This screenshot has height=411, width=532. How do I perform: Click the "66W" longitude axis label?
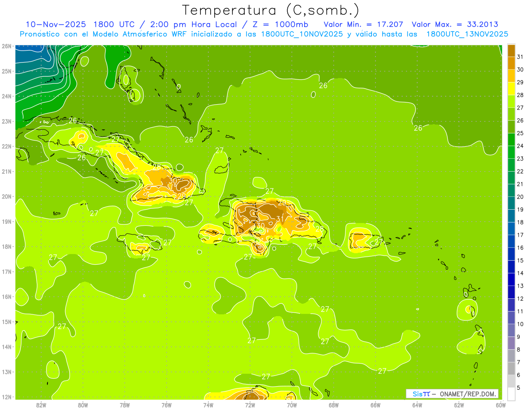[x=376, y=405]
